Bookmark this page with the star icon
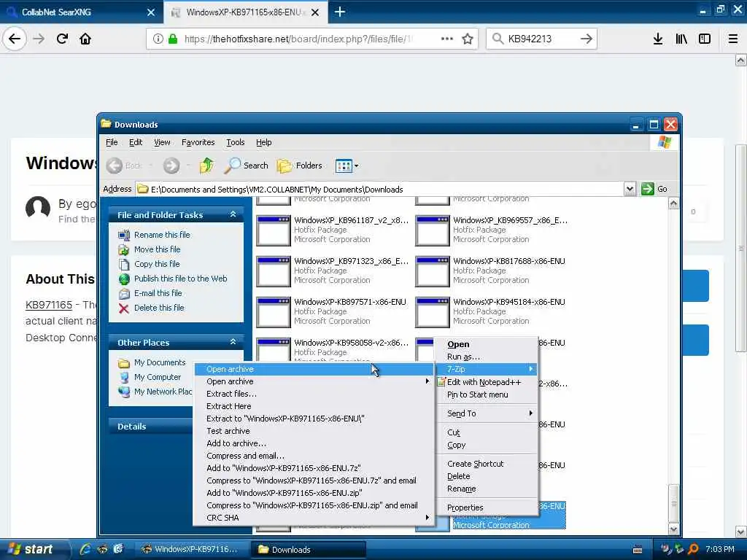Screen dimensions: 747x560 pos(468,39)
